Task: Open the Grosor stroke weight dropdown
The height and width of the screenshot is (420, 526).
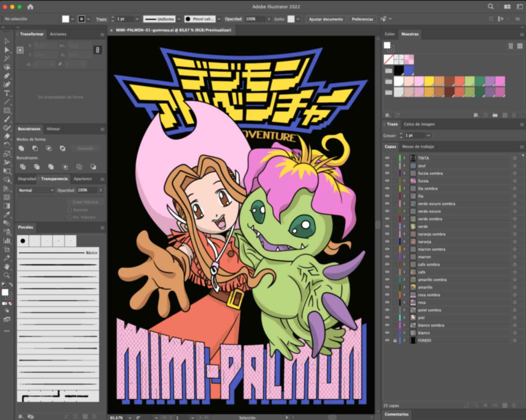Action: 428,135
